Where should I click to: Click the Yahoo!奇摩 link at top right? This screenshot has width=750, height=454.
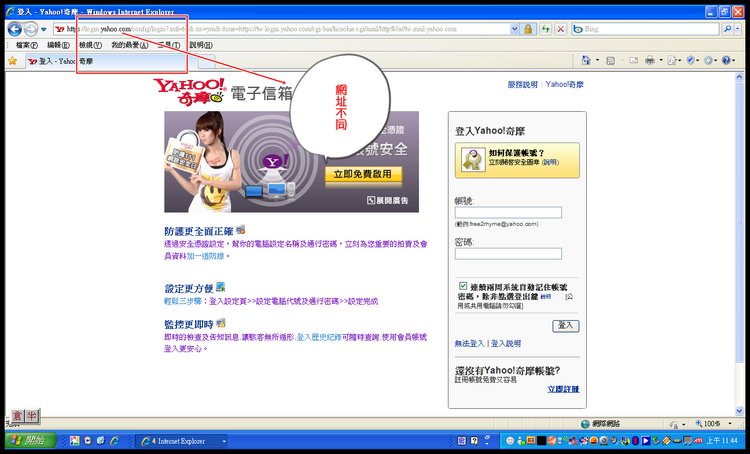(x=564, y=85)
